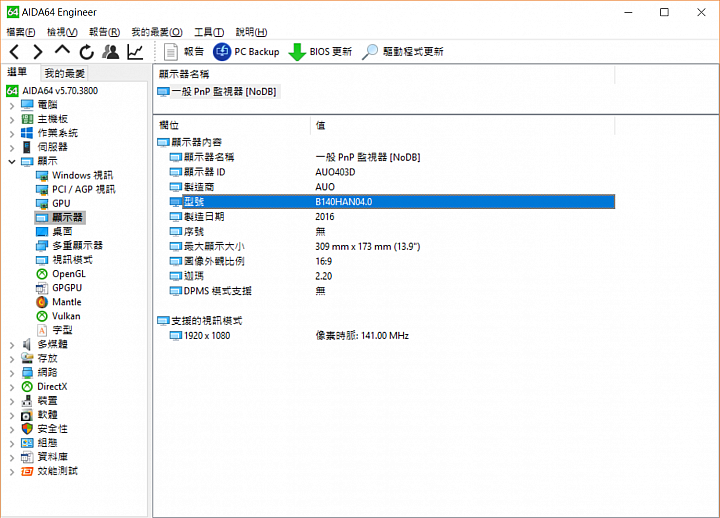The height and width of the screenshot is (518, 720).
Task: Launch PC Backup from the toolbar
Action: [246, 52]
